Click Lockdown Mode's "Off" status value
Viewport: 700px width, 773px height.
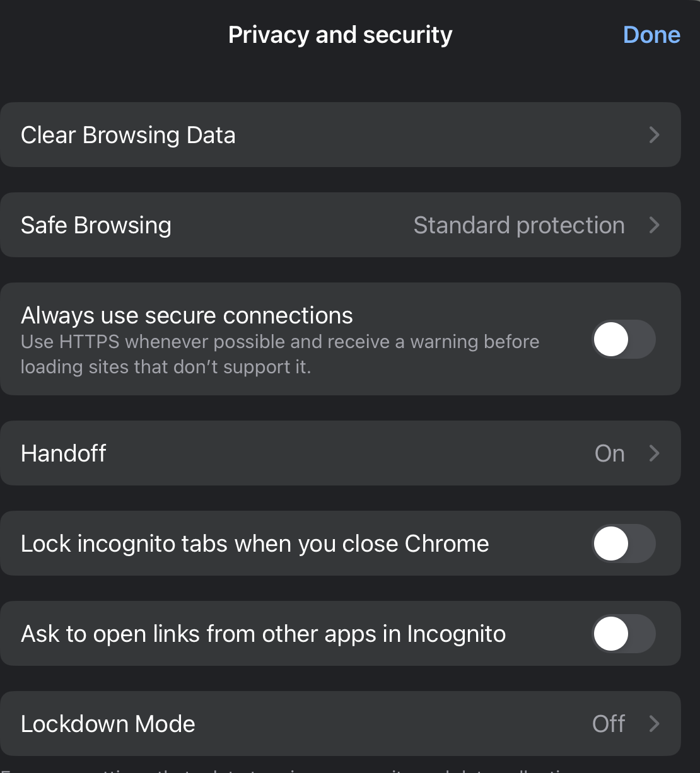[609, 724]
